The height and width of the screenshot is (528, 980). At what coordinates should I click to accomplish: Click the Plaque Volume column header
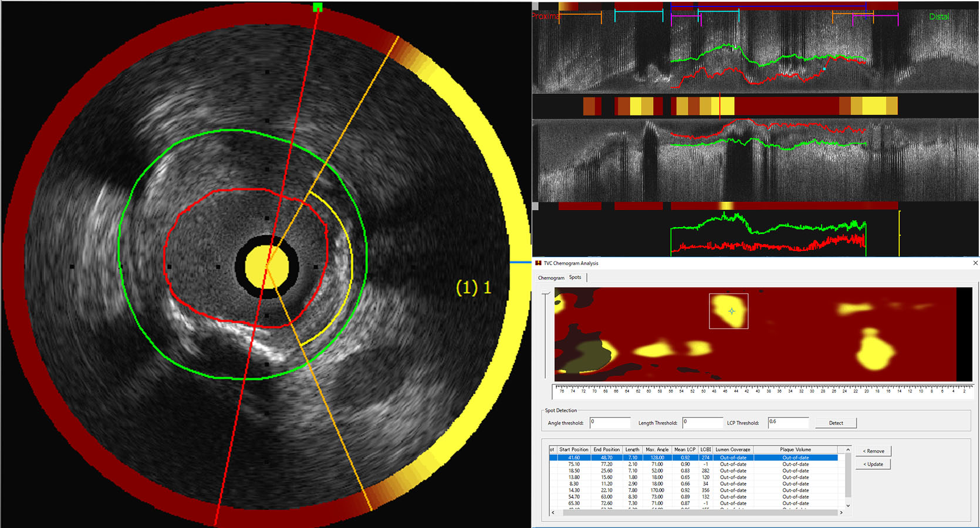click(795, 449)
